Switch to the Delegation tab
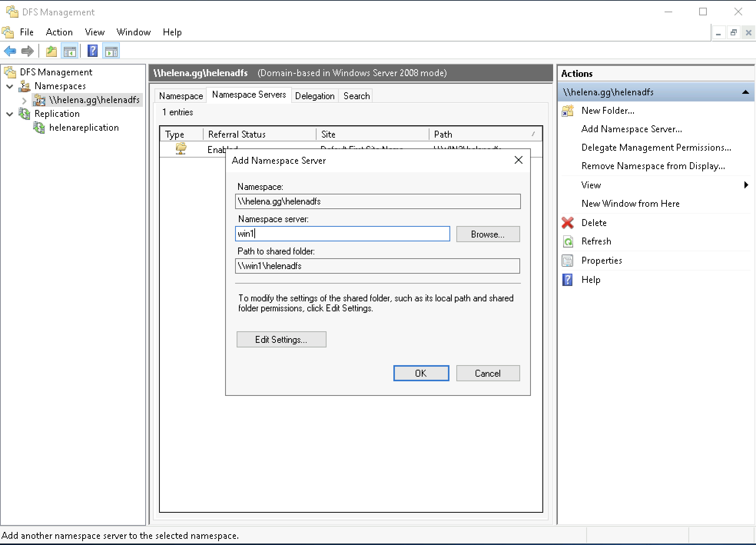 click(315, 96)
